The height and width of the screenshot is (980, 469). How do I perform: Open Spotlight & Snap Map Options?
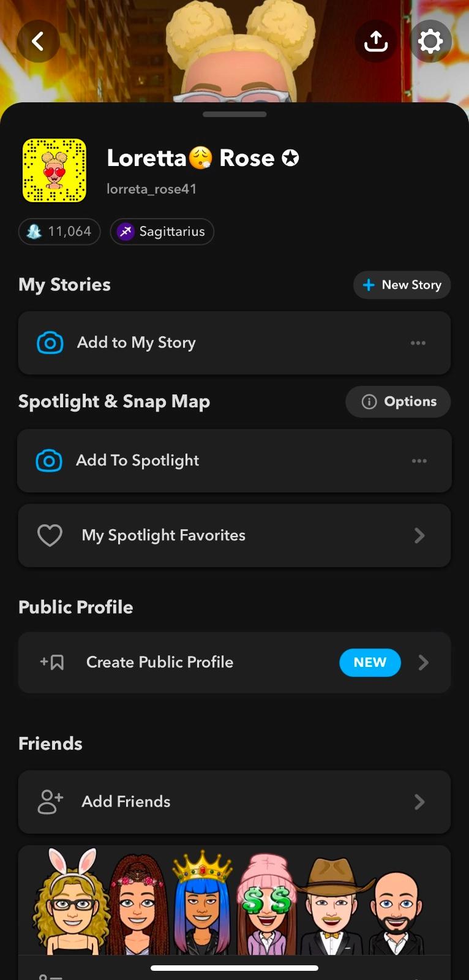(399, 402)
